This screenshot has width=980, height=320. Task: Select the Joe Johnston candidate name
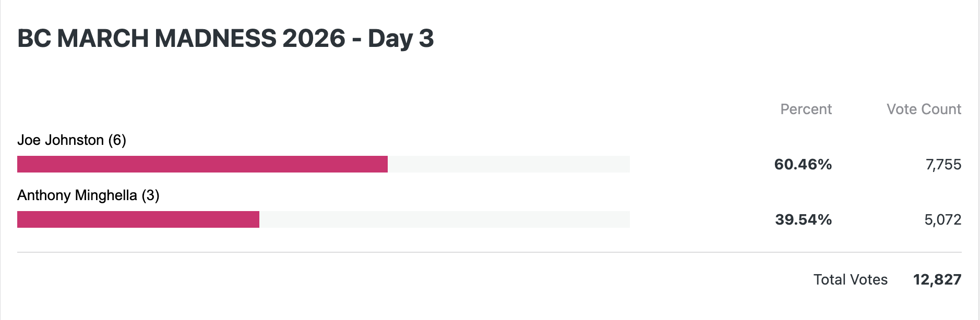pyautogui.click(x=61, y=140)
